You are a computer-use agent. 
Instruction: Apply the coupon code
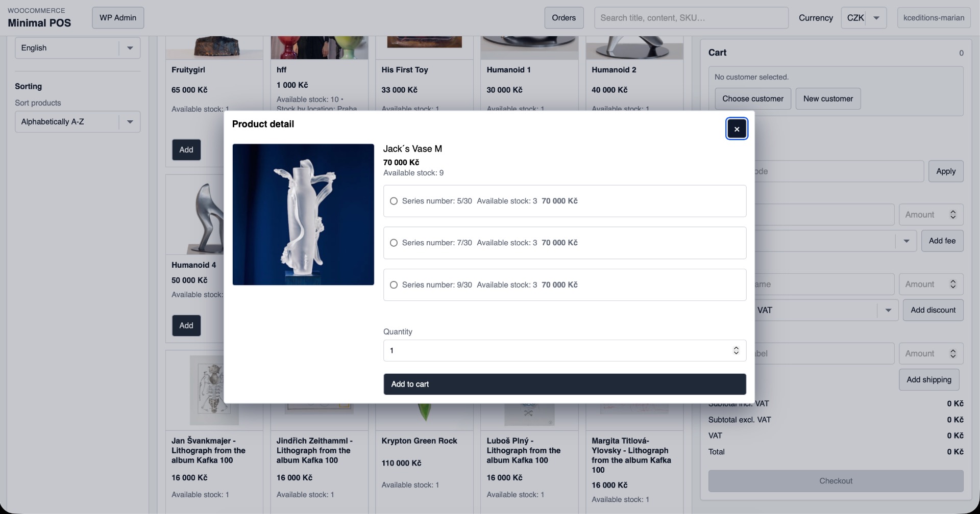coord(946,171)
